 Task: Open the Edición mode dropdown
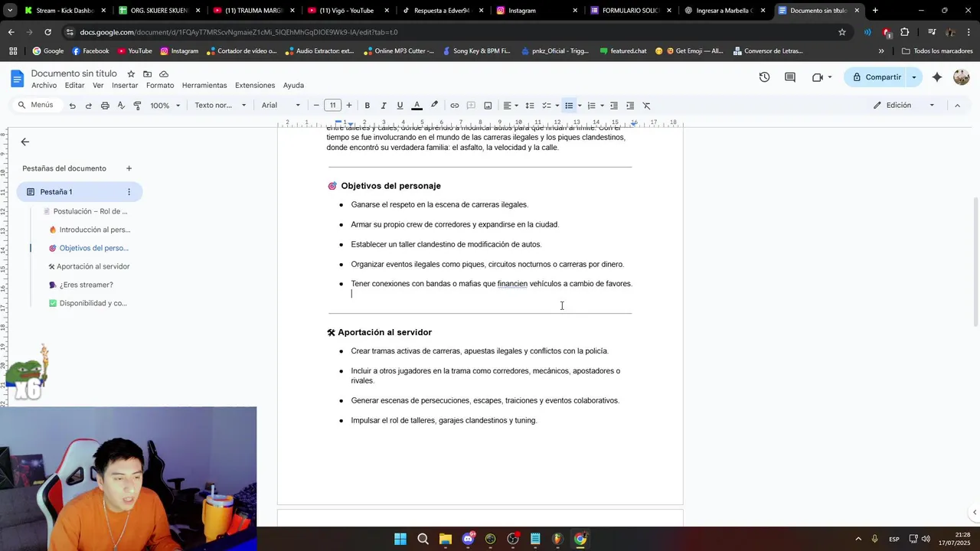[904, 105]
